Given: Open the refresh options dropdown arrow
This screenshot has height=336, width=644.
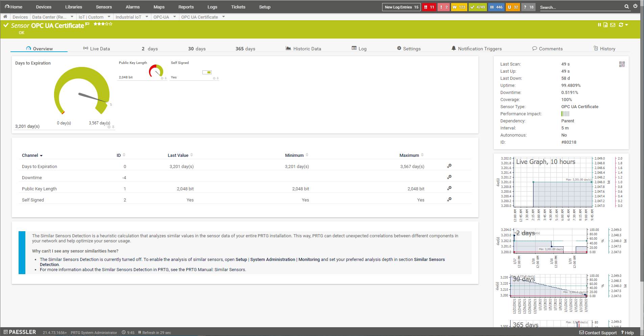Looking at the screenshot, I should click(x=627, y=25).
